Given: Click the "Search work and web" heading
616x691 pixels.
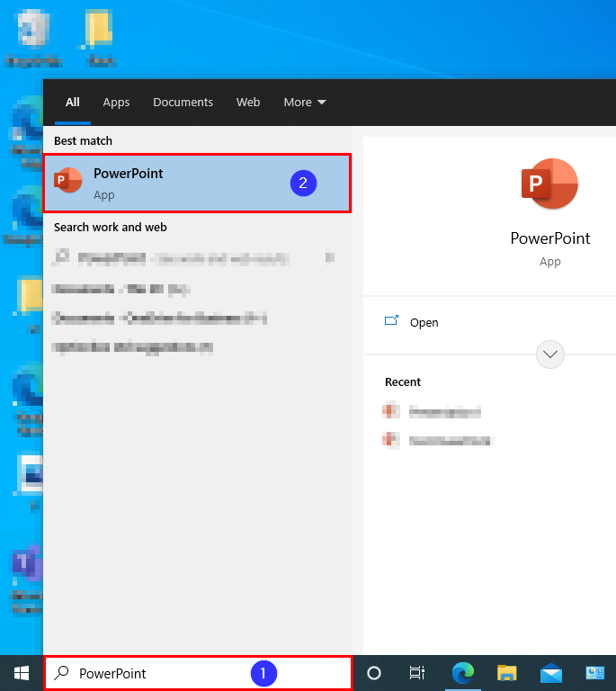Looking at the screenshot, I should (x=111, y=228).
